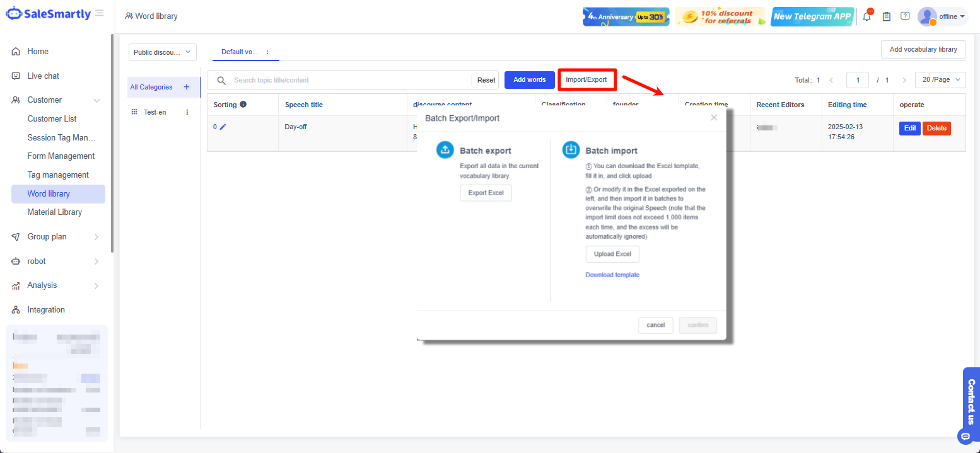Open the Public discourse dropdown
The height and width of the screenshot is (453, 980).
[162, 52]
